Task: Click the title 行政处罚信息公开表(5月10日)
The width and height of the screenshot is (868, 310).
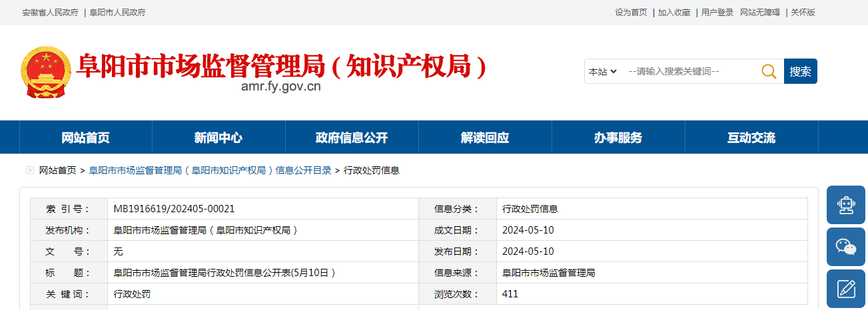Action: tap(224, 273)
